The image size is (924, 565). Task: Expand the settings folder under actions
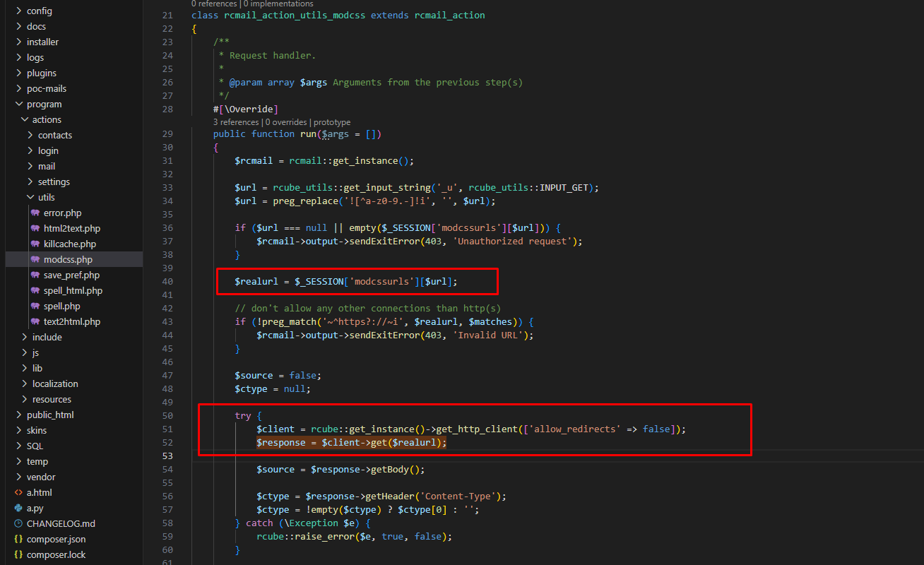pyautogui.click(x=30, y=182)
